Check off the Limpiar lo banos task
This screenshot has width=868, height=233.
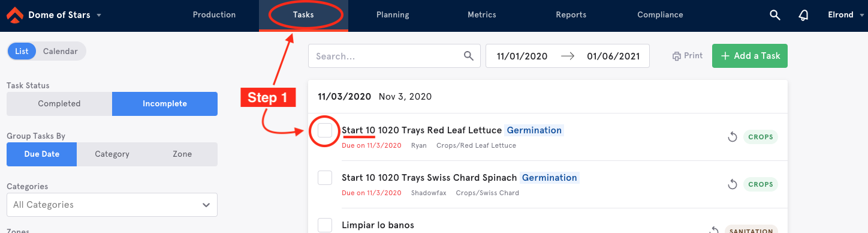pyautogui.click(x=325, y=225)
